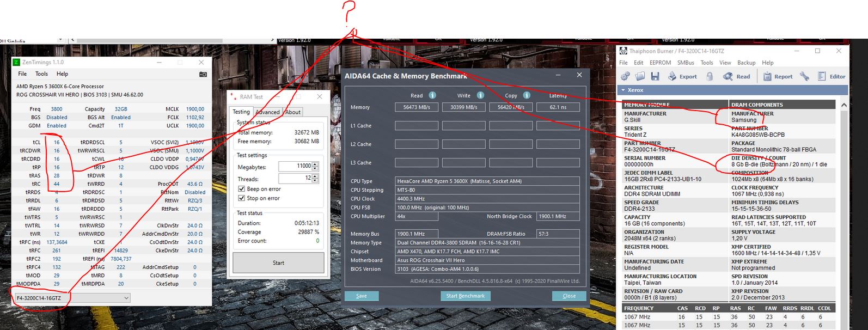This screenshot has height=330, width=868.
Task: Open Thaiphoon Burner EEPROM menu
Action: pyautogui.click(x=660, y=63)
